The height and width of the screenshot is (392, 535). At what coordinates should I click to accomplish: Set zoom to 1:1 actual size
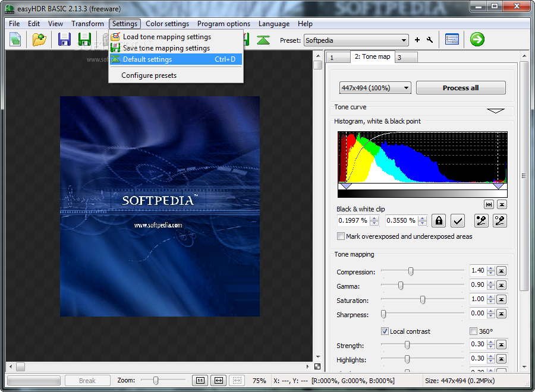pos(200,380)
